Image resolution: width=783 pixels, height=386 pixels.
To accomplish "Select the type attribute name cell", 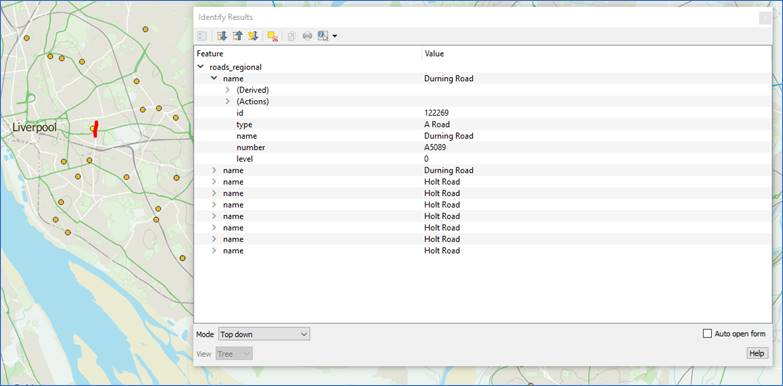I will (x=244, y=124).
